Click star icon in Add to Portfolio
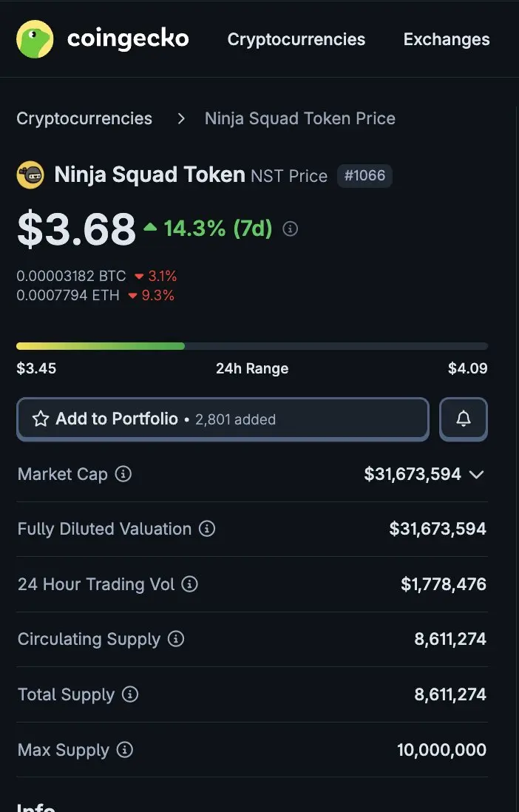519x812 pixels. [41, 419]
